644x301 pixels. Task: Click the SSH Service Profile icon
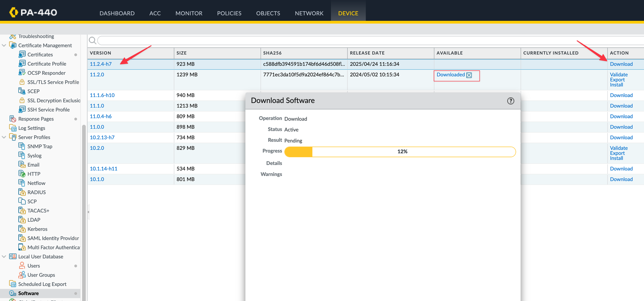[22, 110]
